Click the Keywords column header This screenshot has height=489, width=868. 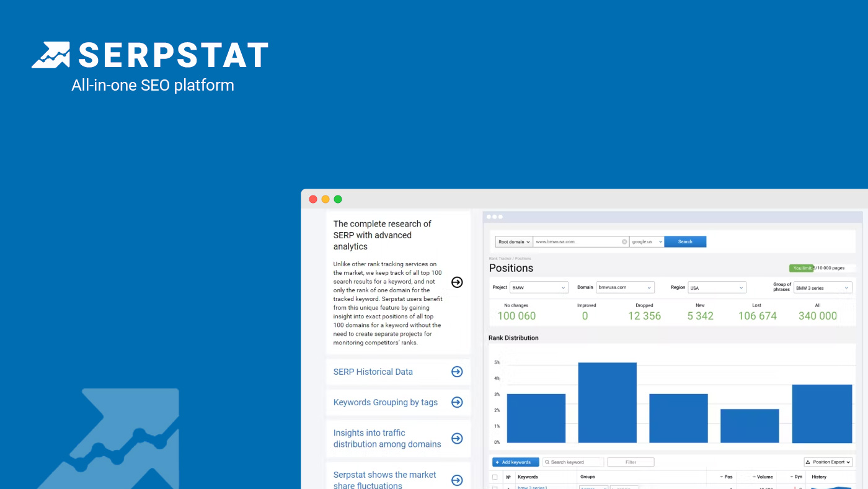[x=528, y=477]
